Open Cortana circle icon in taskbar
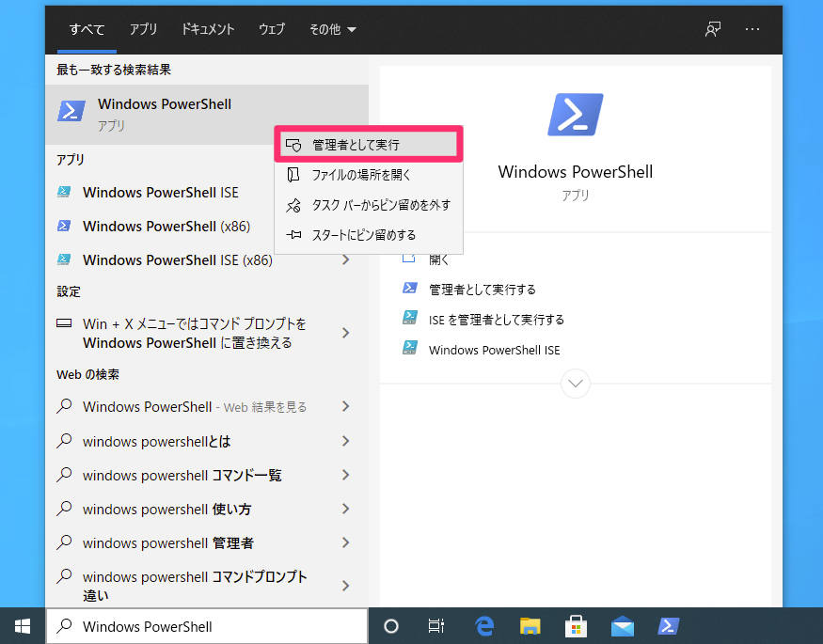This screenshot has width=823, height=644. tap(391, 626)
